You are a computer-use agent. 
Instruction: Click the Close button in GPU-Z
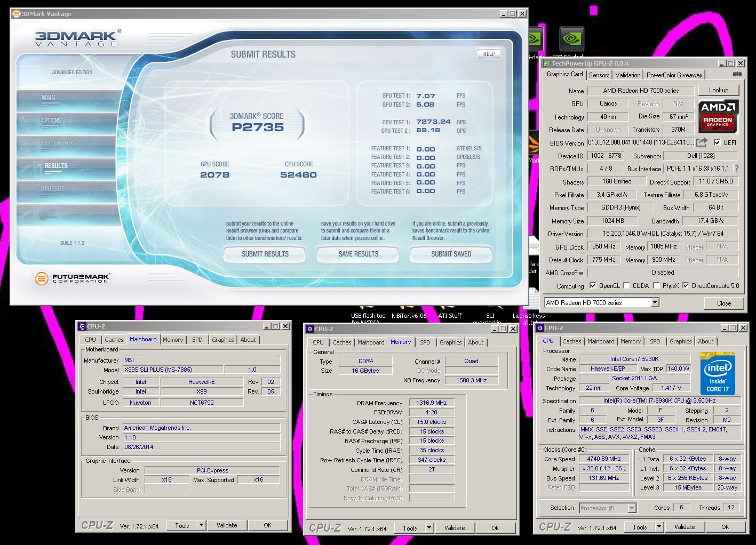tap(724, 303)
